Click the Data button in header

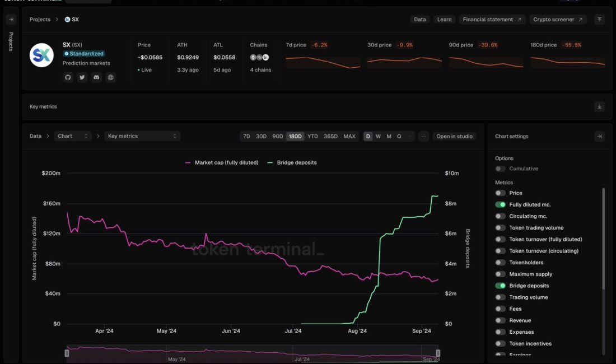[419, 19]
